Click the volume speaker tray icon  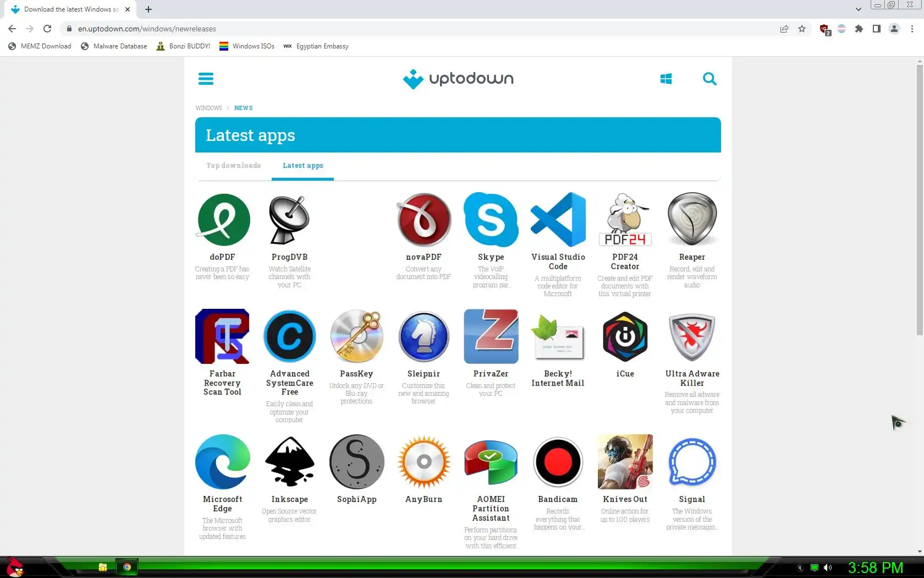click(828, 568)
